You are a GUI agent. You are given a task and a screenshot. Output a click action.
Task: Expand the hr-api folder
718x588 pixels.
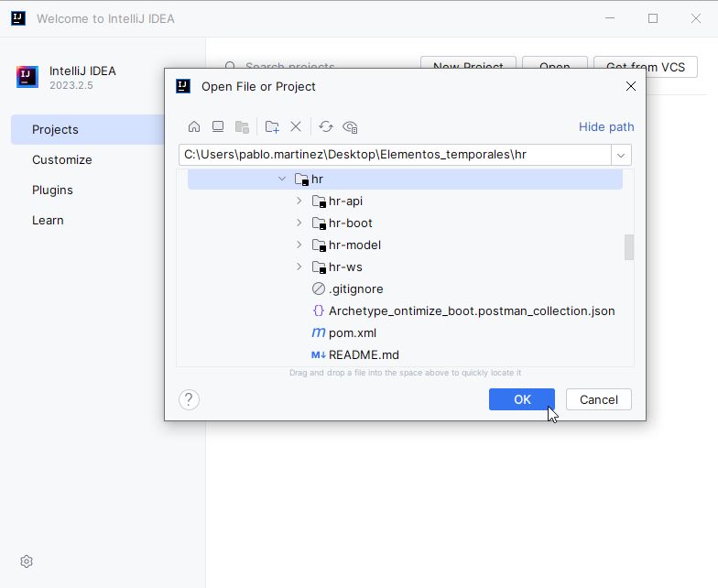coord(299,201)
